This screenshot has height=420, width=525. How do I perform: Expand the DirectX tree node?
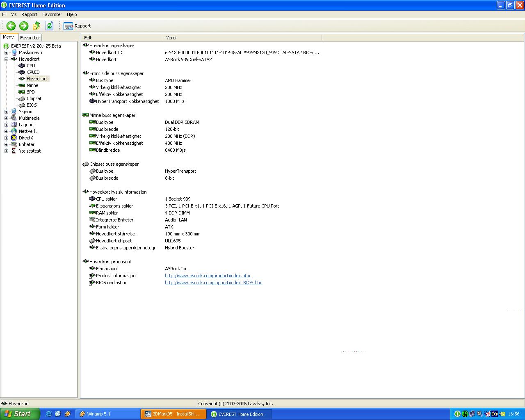6,138
